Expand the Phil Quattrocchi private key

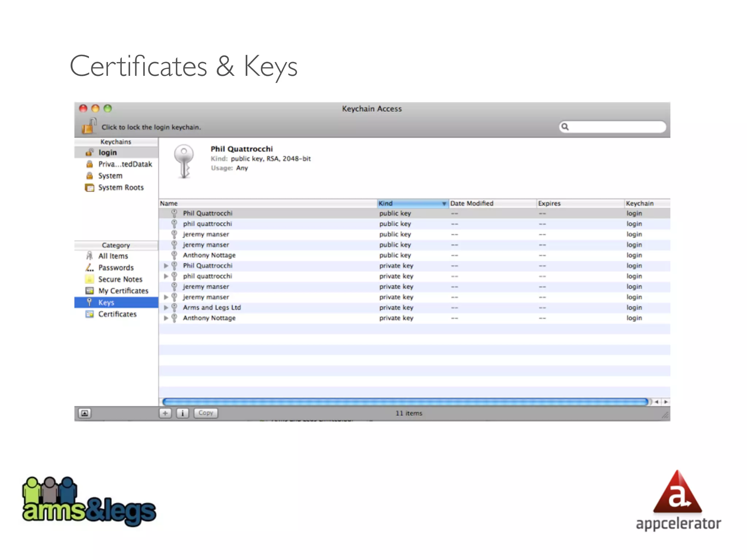point(166,266)
